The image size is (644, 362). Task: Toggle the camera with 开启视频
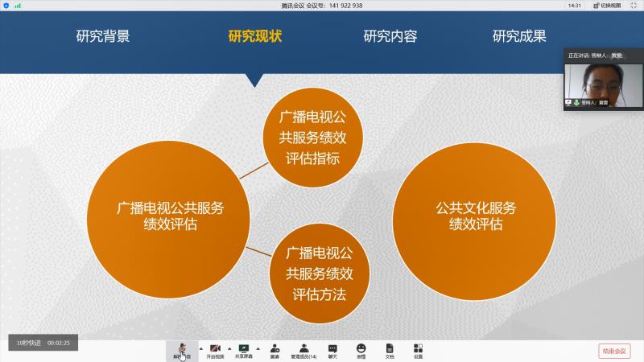click(x=215, y=349)
